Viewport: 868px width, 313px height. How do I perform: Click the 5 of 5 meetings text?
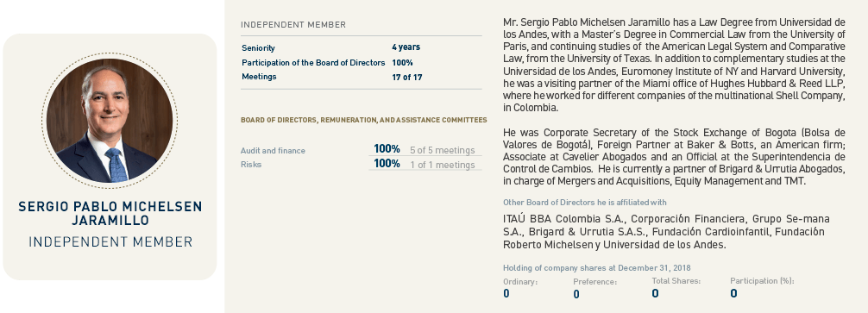[443, 150]
